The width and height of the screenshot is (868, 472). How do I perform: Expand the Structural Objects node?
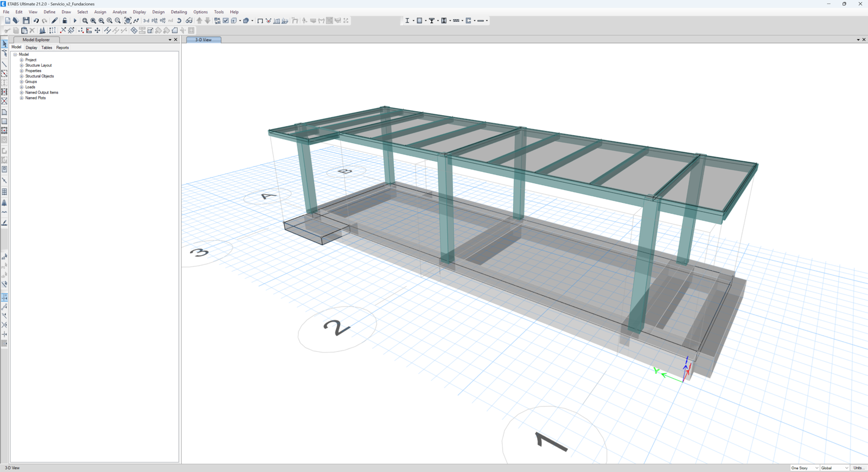click(22, 76)
